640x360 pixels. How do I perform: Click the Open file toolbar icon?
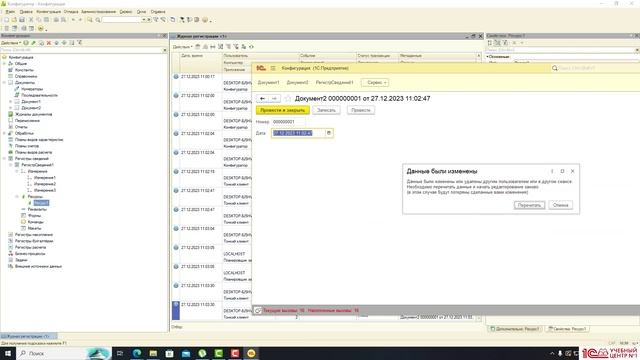14,20
